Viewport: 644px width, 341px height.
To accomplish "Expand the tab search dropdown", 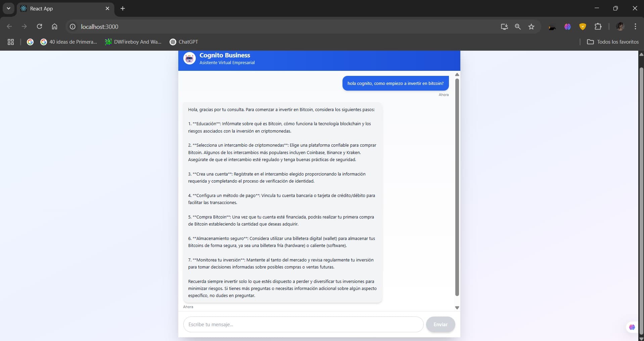I will click(x=8, y=8).
